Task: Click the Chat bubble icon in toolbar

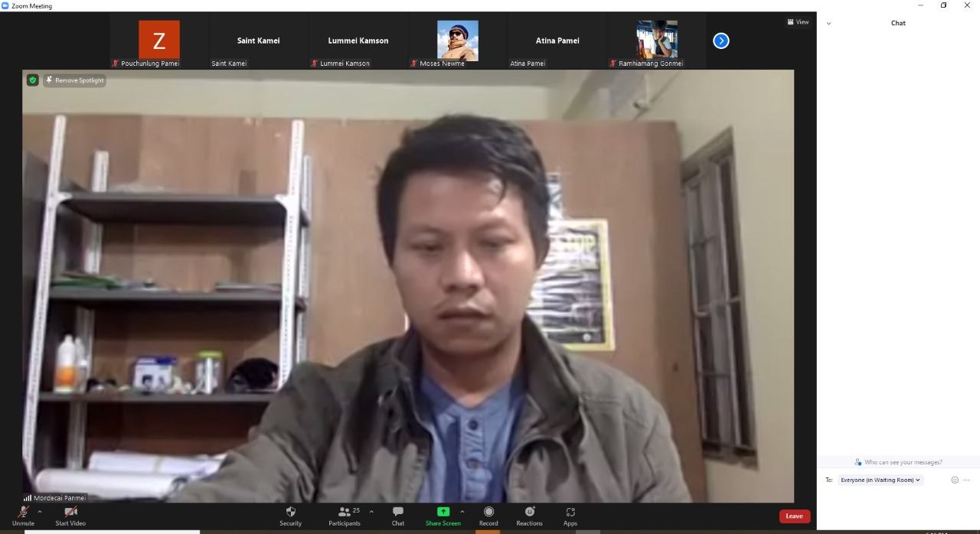Action: click(x=397, y=512)
